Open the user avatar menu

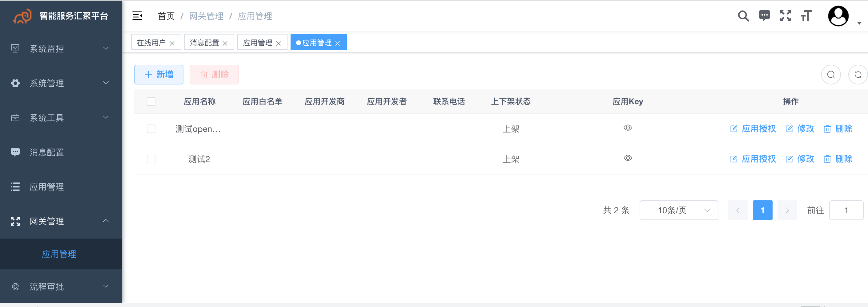838,16
